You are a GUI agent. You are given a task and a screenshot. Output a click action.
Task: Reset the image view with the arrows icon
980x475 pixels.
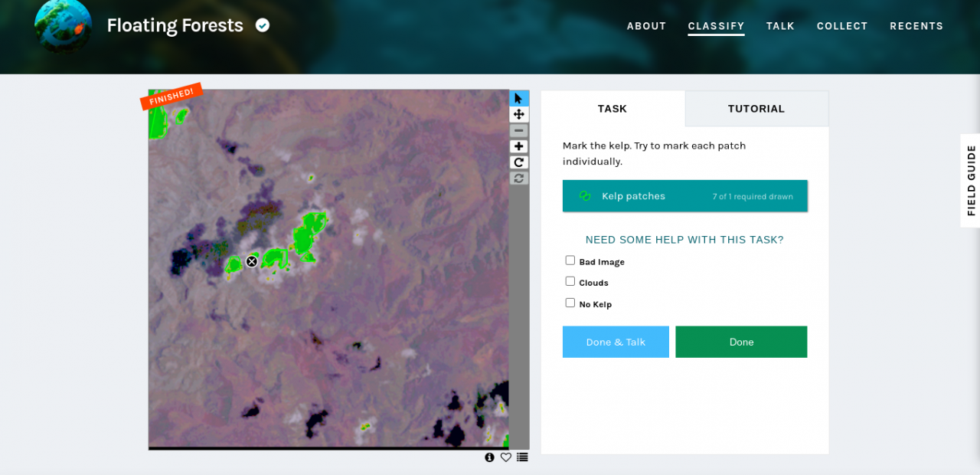[519, 178]
